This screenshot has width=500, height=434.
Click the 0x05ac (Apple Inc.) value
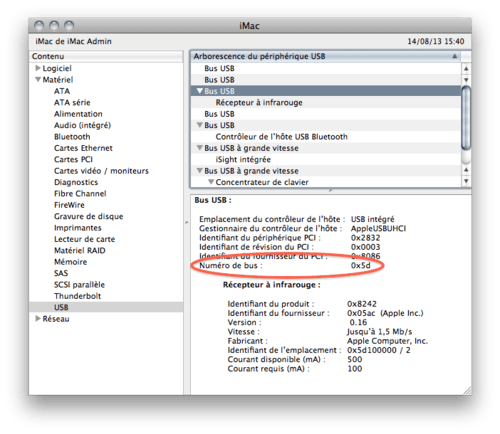point(385,313)
